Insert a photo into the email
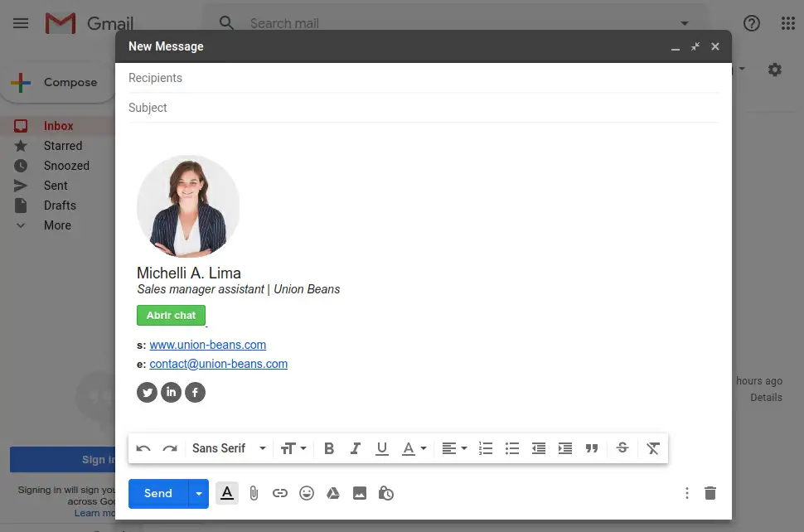This screenshot has height=532, width=804. coord(360,493)
